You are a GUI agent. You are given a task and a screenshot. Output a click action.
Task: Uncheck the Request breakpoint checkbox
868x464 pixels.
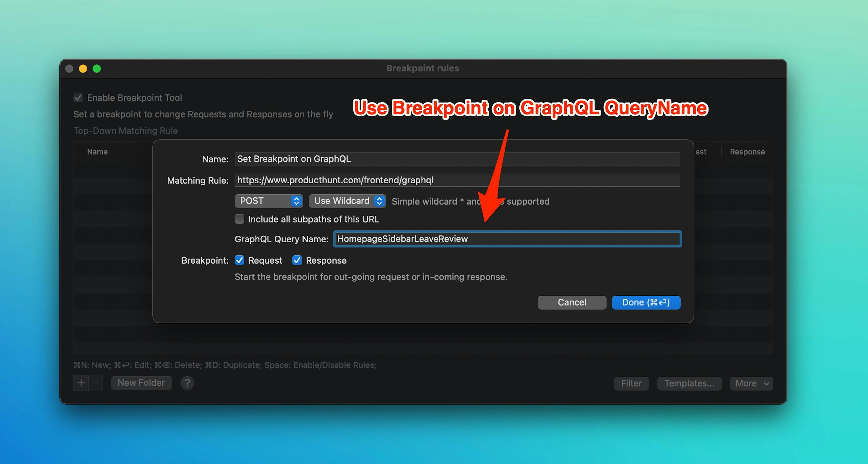(x=239, y=260)
